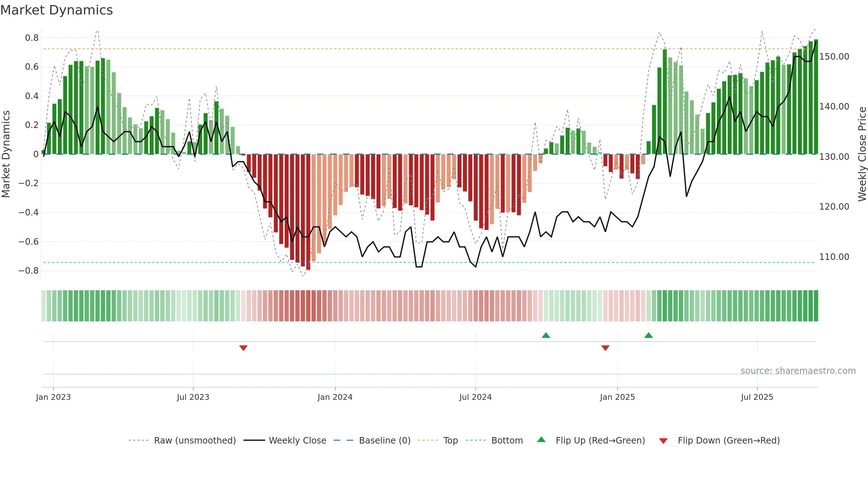Image resolution: width=868 pixels, height=488 pixels.
Task: Toggle Flip Down (Green→Red) legend entry
Action: click(719, 440)
